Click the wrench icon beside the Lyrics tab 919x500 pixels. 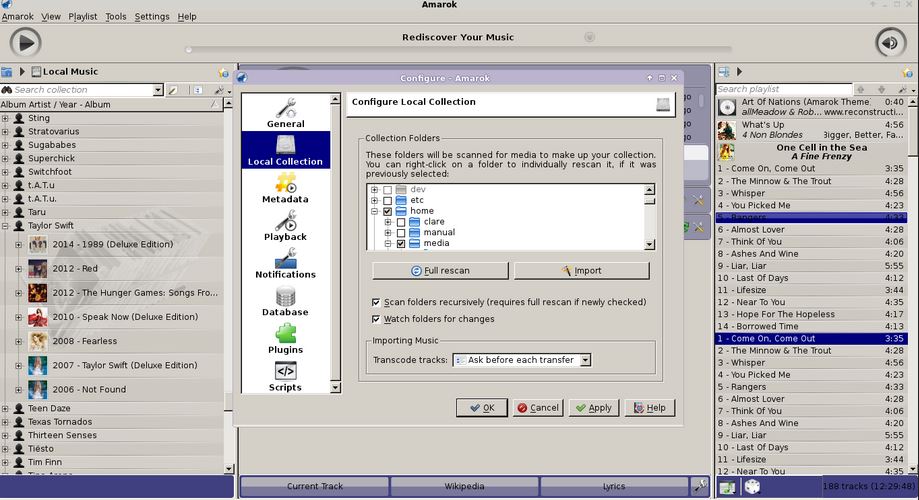[x=699, y=485]
